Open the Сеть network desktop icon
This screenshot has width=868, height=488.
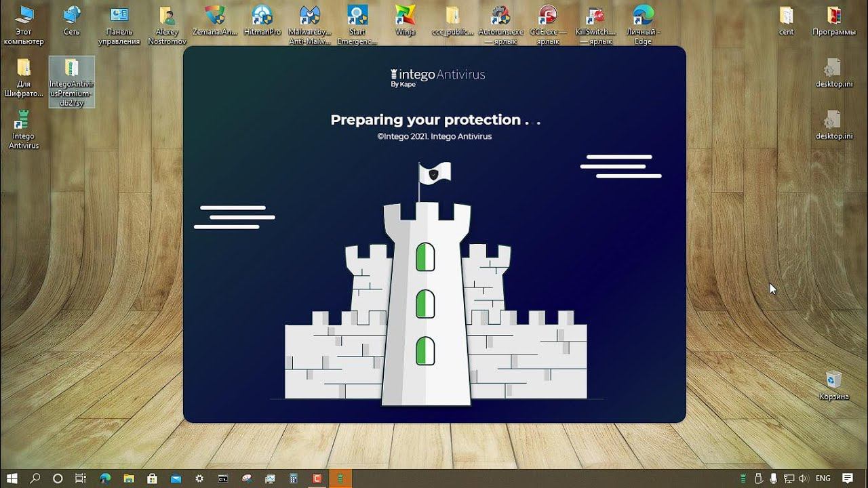pyautogui.click(x=71, y=20)
